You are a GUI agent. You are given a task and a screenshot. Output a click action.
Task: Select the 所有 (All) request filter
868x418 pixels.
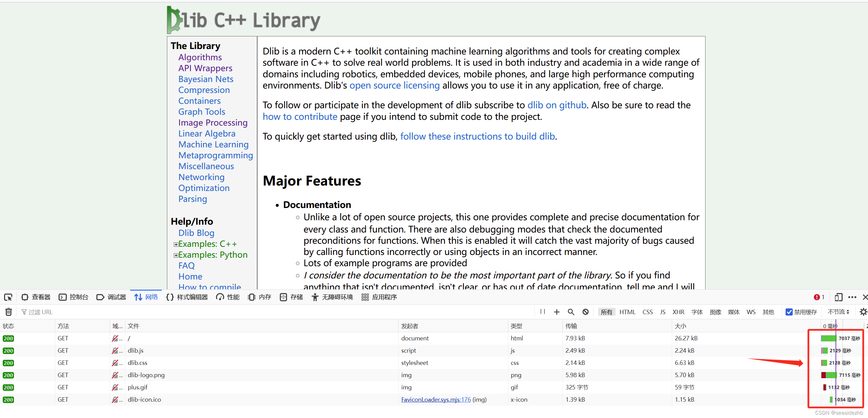[x=606, y=312]
